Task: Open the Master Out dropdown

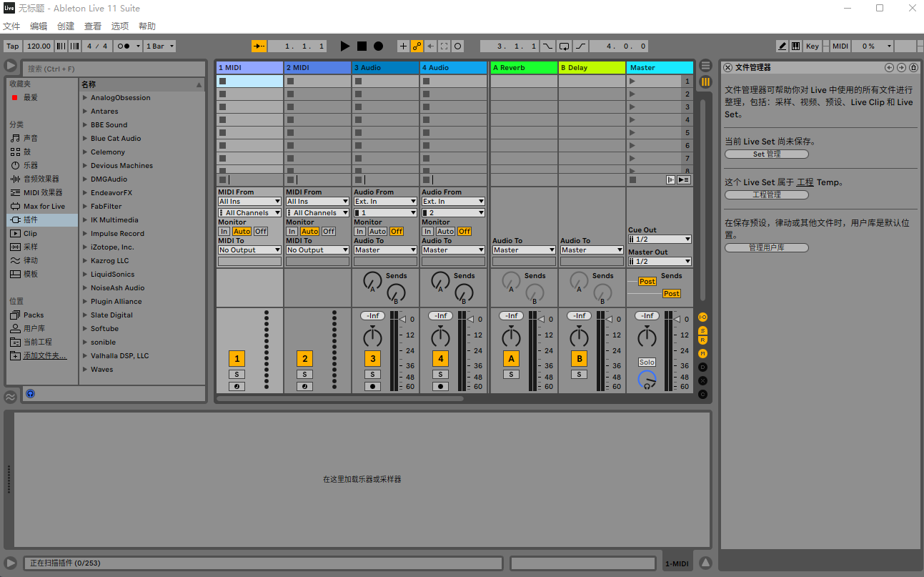Action: click(660, 262)
